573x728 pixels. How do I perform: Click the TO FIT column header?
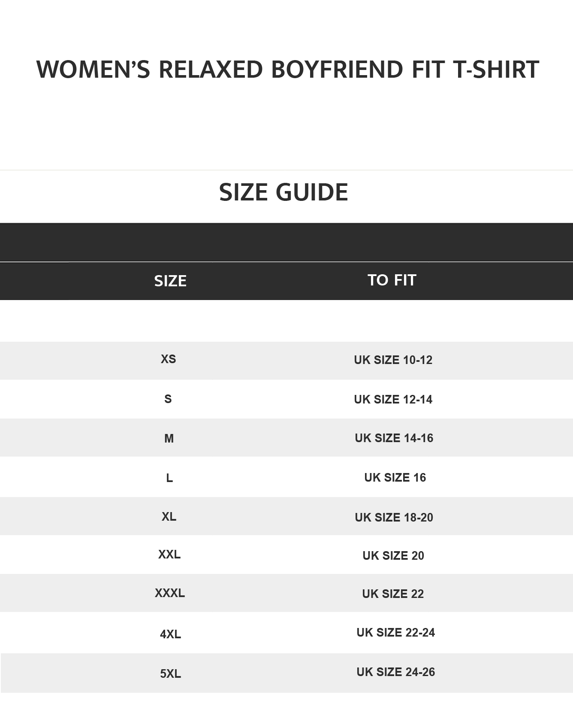pos(392,280)
